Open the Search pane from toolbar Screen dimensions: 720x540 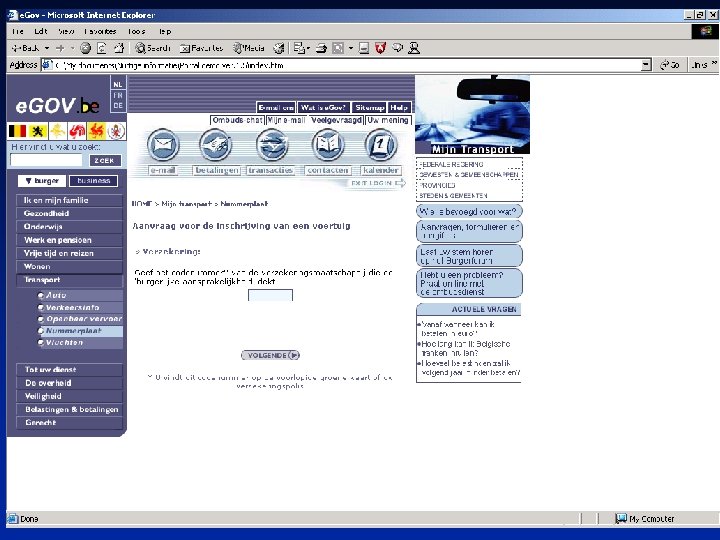pos(153,48)
